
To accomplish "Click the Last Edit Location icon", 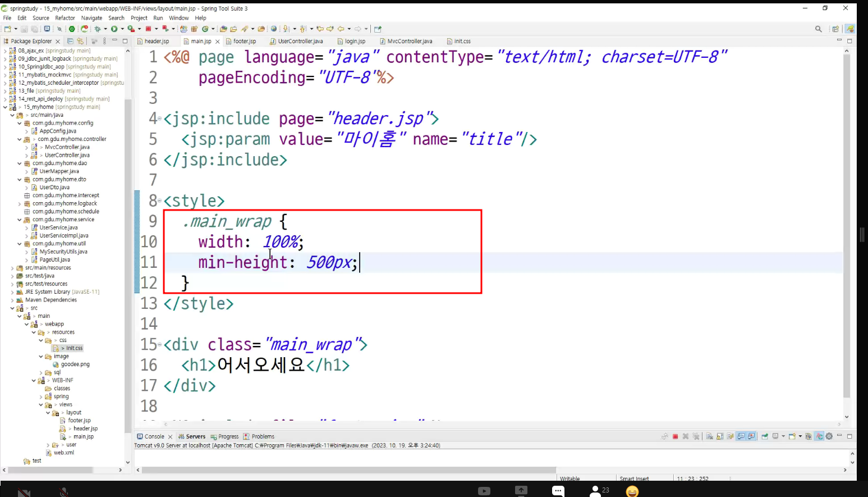I will click(x=320, y=29).
